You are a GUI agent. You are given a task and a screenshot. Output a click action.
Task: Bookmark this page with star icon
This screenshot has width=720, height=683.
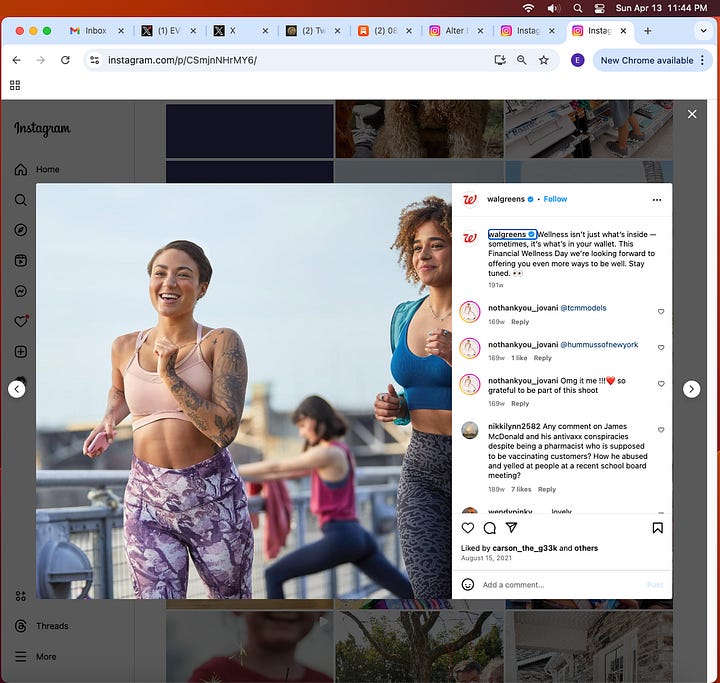(544, 60)
